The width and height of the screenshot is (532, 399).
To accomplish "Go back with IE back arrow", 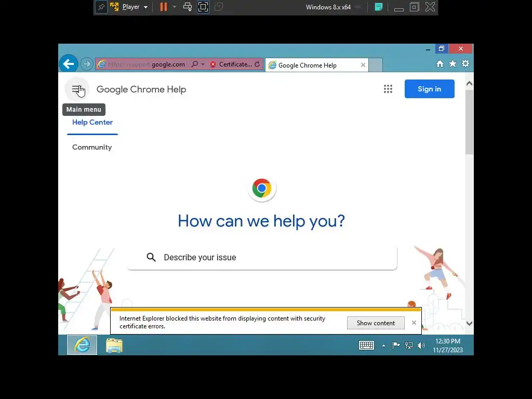I will click(x=69, y=63).
